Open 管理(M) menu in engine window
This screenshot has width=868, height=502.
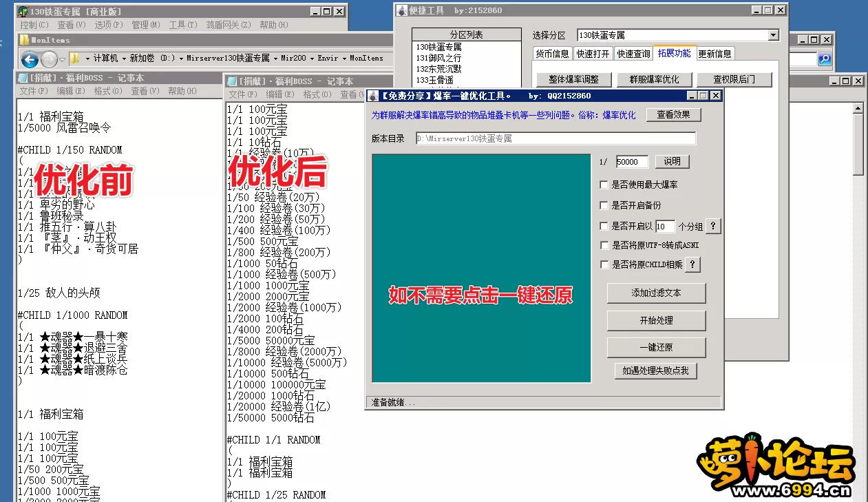(x=146, y=25)
